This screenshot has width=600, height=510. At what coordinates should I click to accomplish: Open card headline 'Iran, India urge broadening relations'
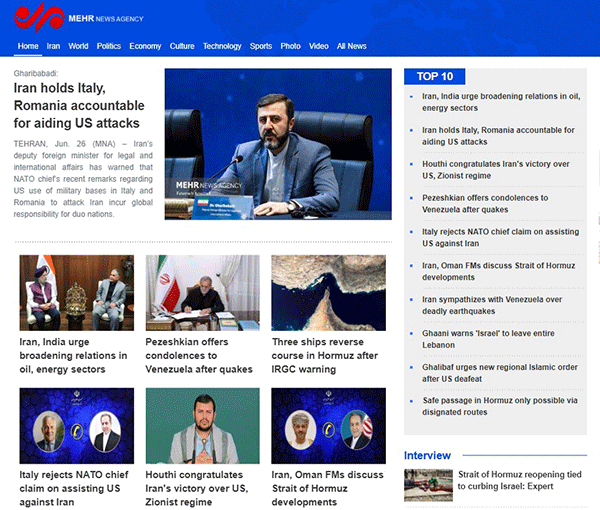tap(73, 355)
